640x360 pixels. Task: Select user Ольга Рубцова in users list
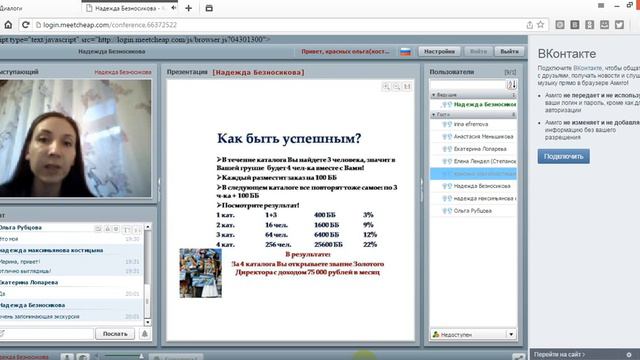(x=473, y=211)
